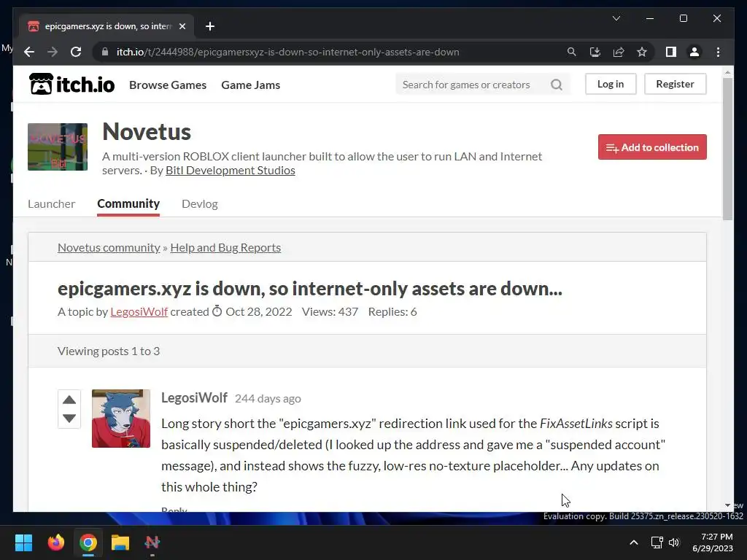
Task: Click the scrollbar down arrow
Action: 727,505
